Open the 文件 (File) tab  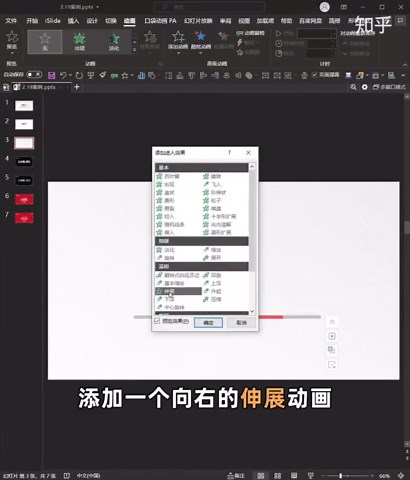[x=11, y=21]
